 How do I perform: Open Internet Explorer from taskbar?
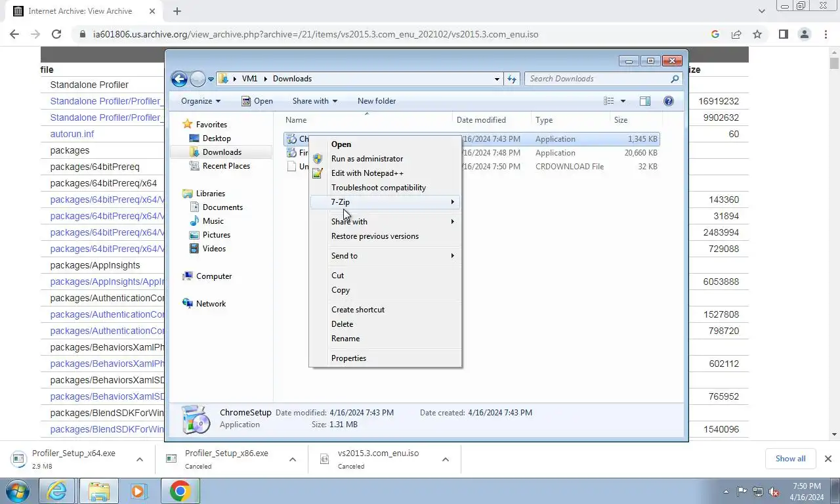(57, 491)
